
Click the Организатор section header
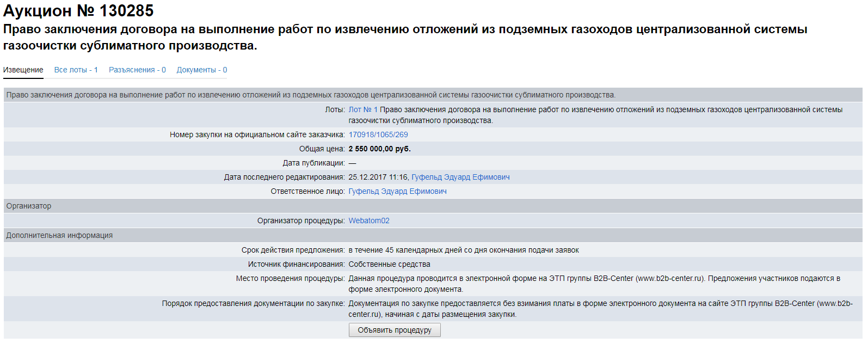(x=29, y=206)
